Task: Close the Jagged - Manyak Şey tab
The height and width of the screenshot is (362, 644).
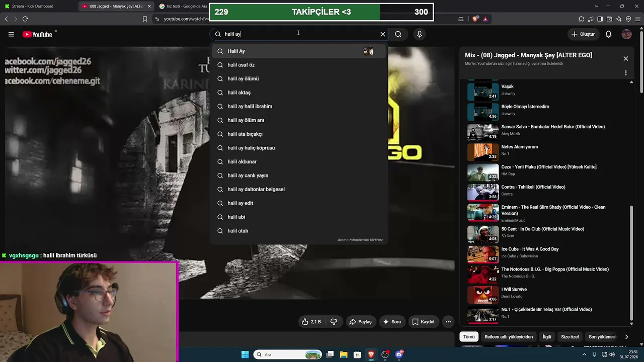Action: pos(149,6)
